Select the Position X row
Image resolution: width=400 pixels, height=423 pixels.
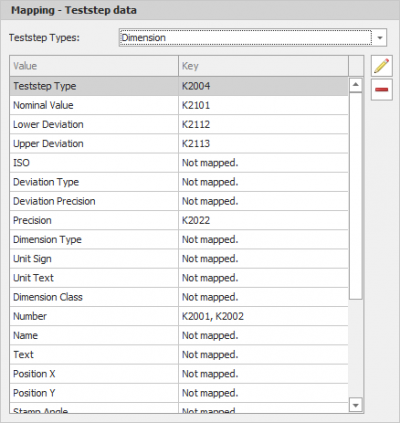coord(179,374)
